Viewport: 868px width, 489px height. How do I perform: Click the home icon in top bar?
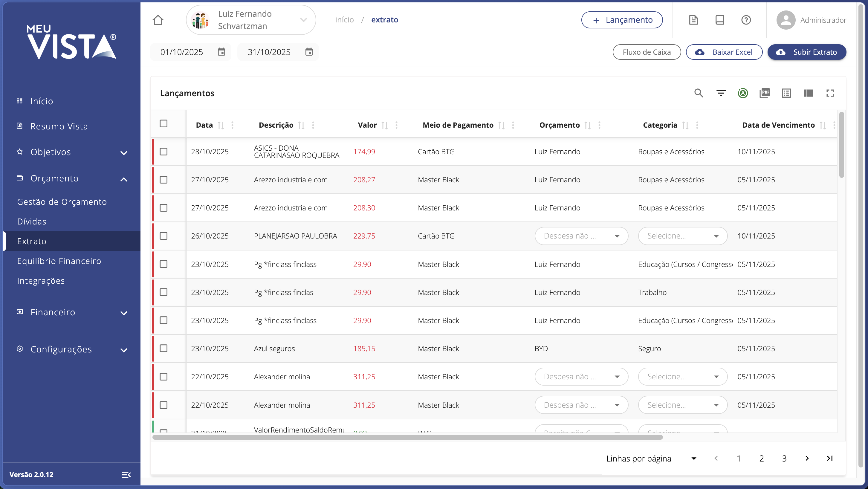click(158, 20)
